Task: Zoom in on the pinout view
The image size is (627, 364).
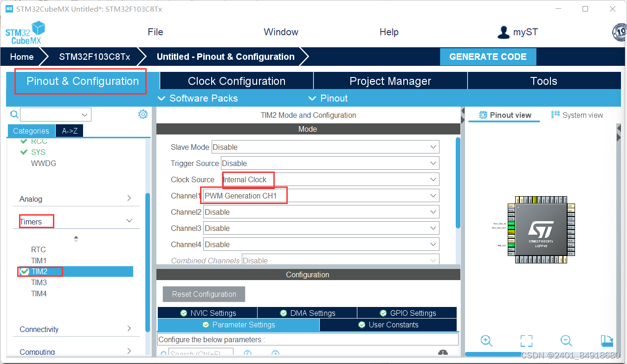Action: (486, 341)
